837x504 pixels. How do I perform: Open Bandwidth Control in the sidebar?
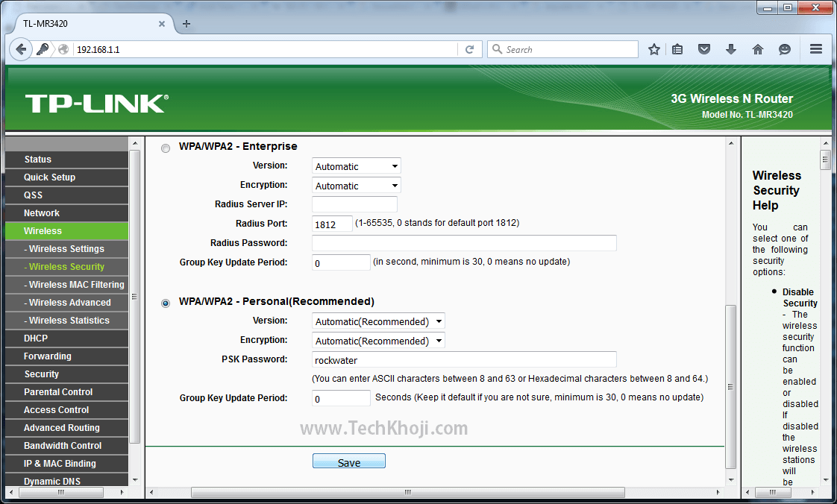point(66,445)
